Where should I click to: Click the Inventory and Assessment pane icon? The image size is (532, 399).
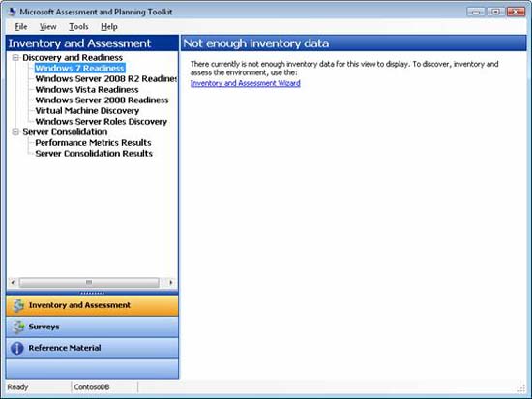[x=17, y=305]
